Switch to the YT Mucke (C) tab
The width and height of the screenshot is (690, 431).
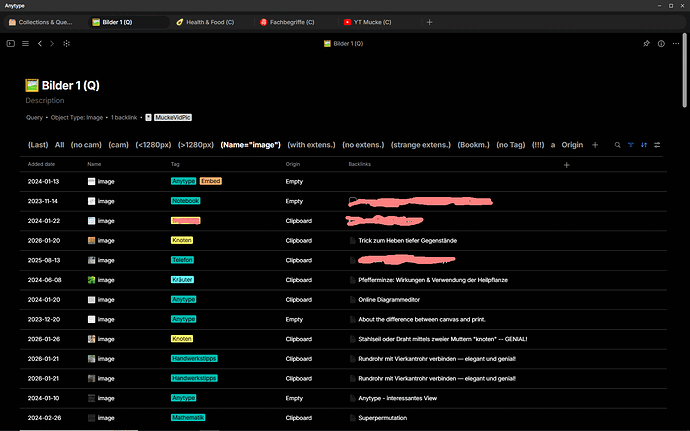pyautogui.click(x=367, y=22)
